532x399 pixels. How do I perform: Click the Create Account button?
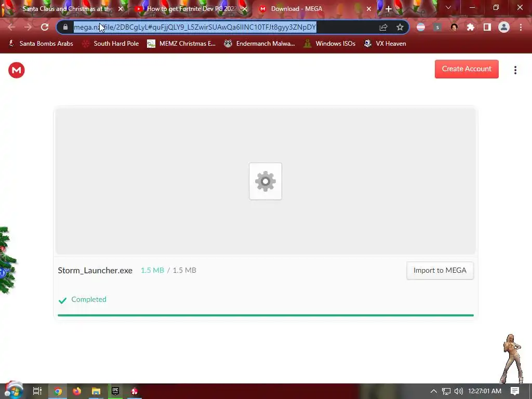pyautogui.click(x=467, y=69)
